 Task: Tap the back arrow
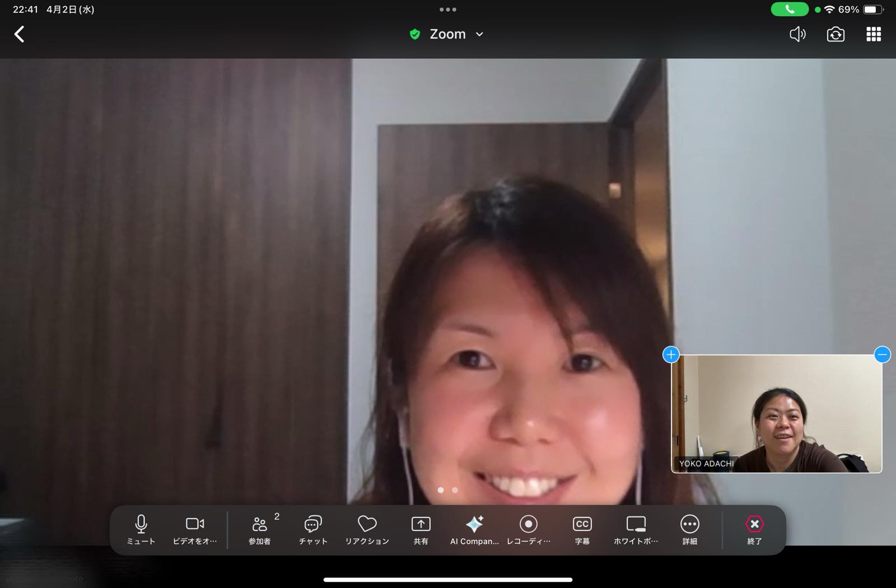click(x=20, y=34)
